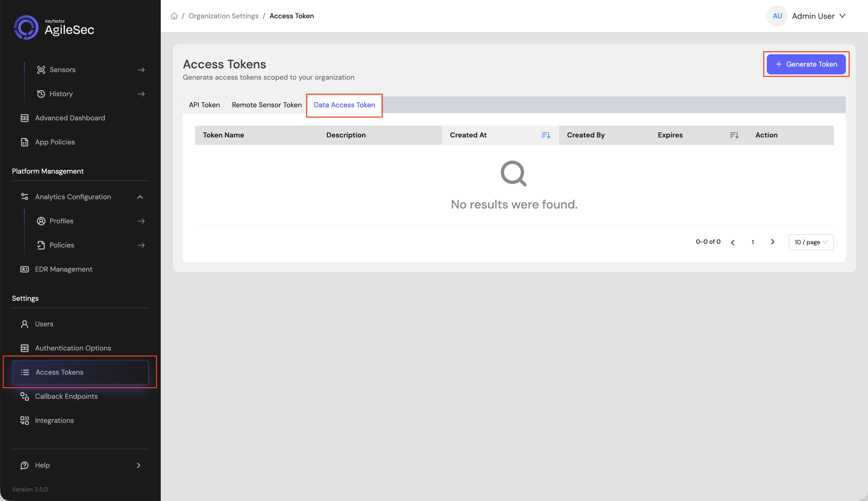
Task: Open Callback Endpoints settings
Action: [x=80, y=396]
